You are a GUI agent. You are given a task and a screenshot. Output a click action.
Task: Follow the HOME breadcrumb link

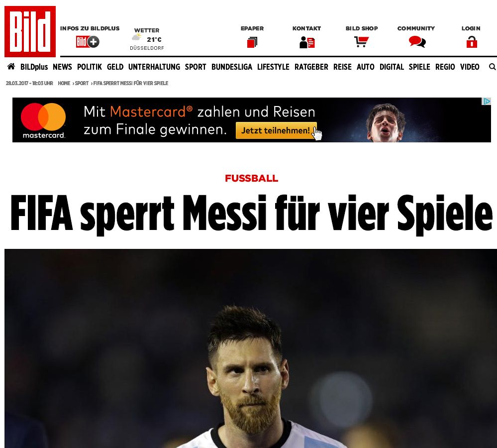point(64,83)
